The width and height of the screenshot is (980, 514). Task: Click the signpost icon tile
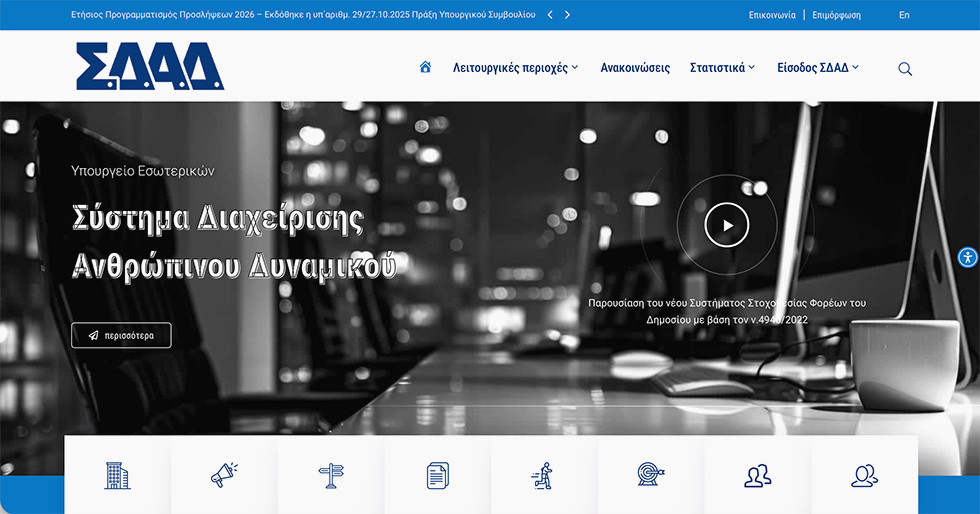click(x=330, y=475)
